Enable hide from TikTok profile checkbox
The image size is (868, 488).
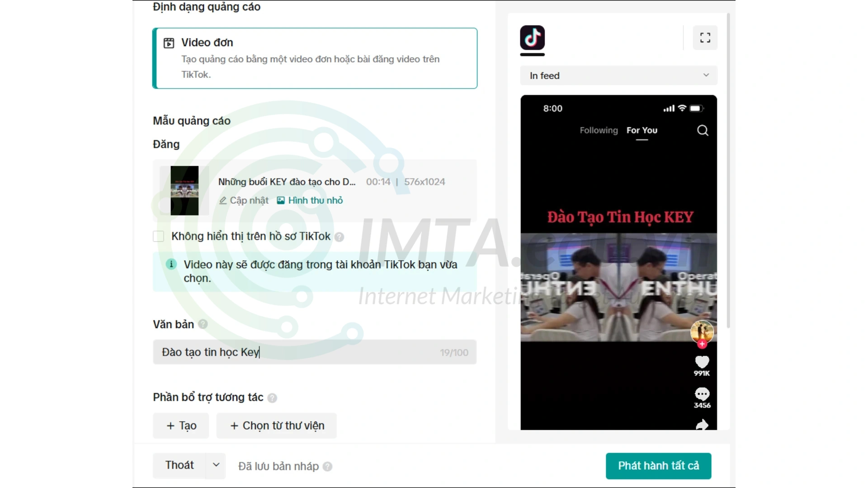[159, 236]
